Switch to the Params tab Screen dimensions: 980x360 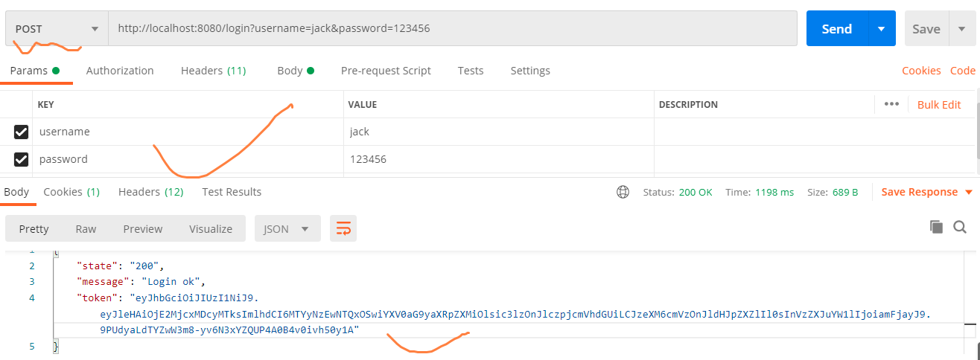(34, 71)
